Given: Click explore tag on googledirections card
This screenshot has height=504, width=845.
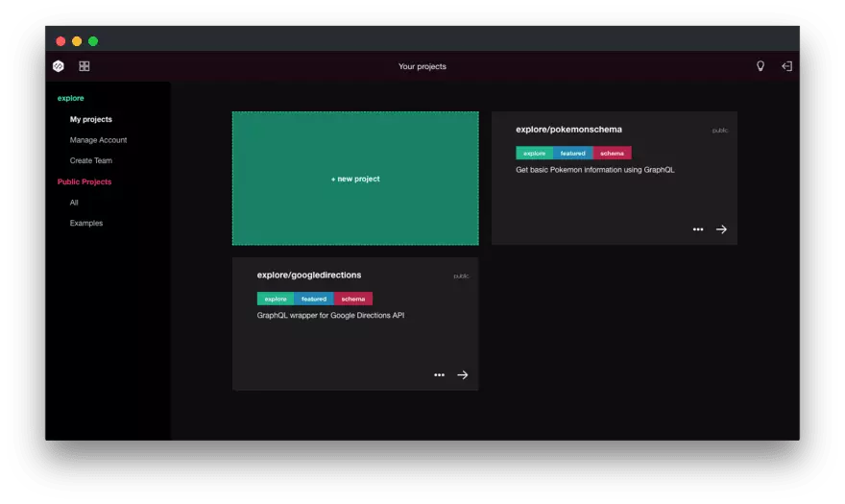Looking at the screenshot, I should tap(276, 299).
